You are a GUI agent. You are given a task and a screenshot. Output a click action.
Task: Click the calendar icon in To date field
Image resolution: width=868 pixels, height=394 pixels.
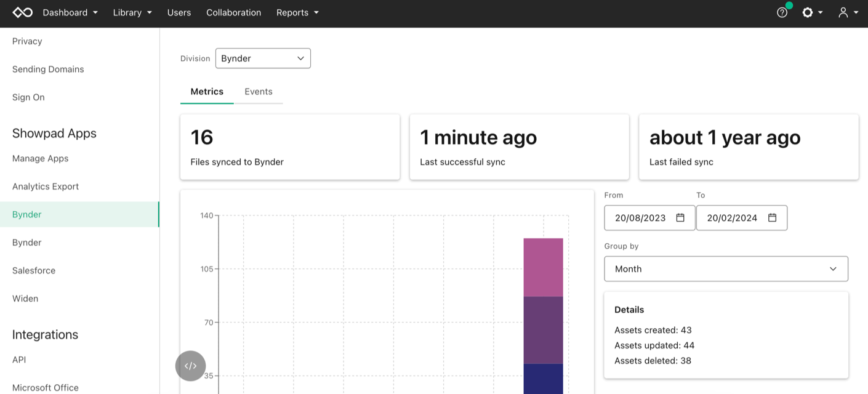(772, 217)
